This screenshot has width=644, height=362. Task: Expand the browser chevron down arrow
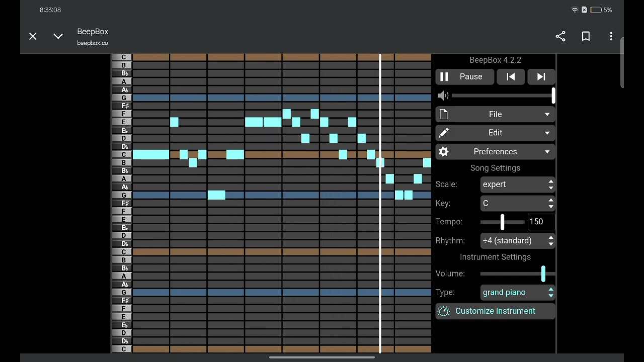(x=58, y=36)
